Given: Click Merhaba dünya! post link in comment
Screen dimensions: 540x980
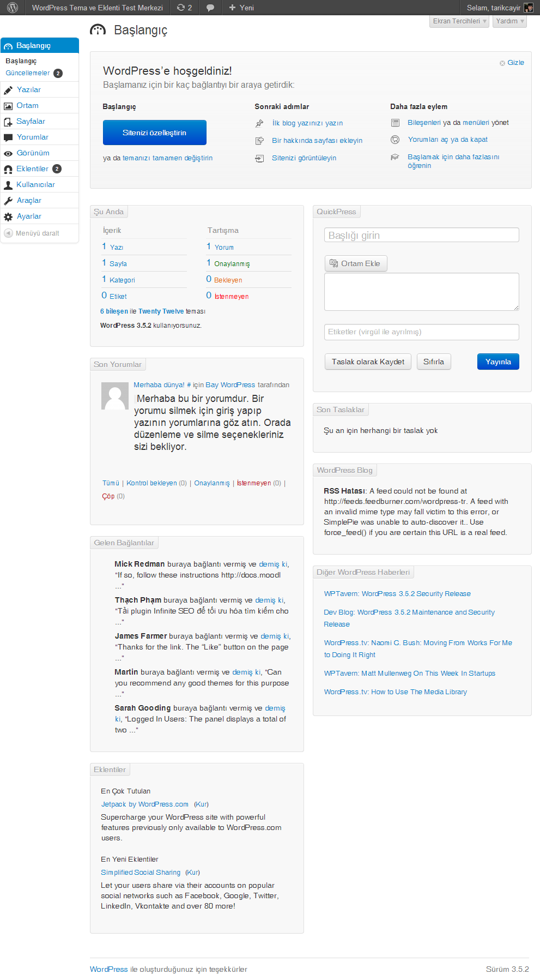Looking at the screenshot, I should (159, 385).
